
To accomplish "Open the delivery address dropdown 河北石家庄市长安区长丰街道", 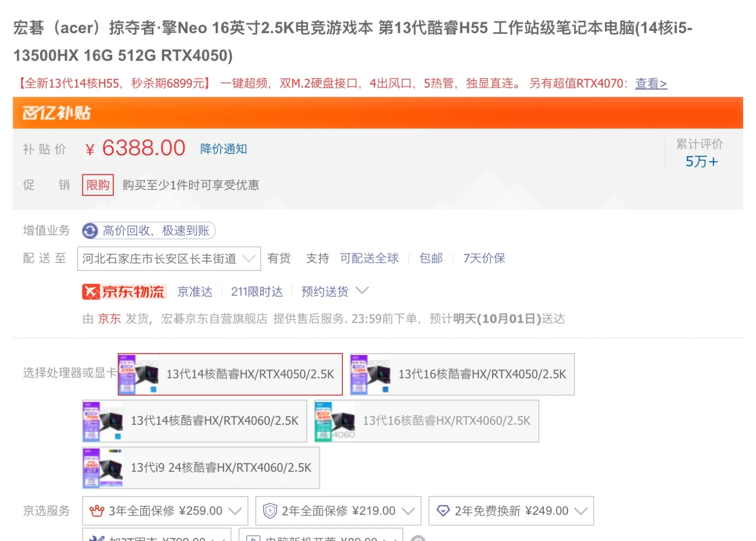I will click(169, 258).
